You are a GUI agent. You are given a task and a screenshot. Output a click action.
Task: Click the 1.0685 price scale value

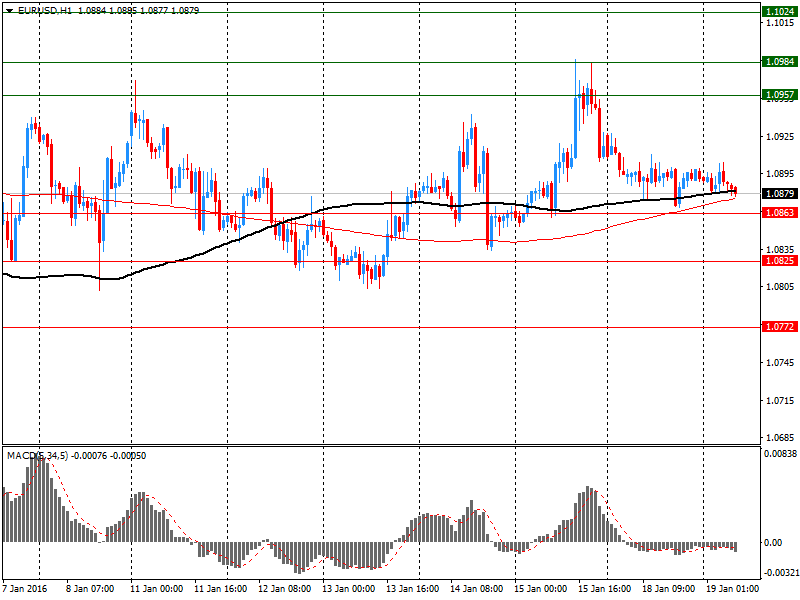coord(780,438)
